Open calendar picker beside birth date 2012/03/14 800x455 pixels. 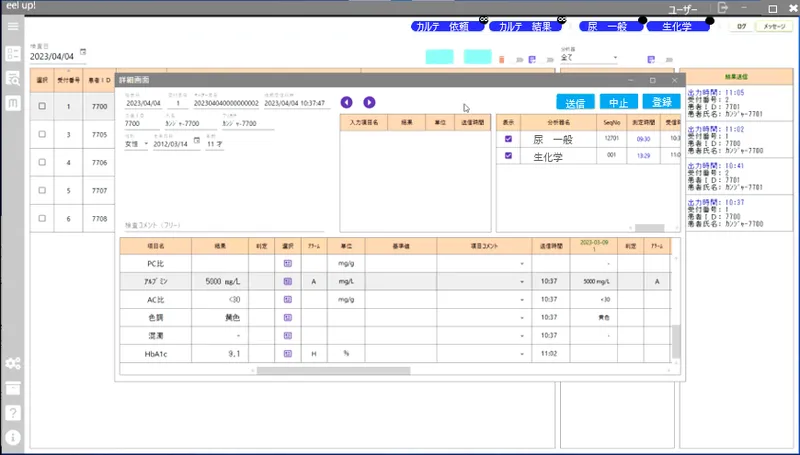tap(197, 141)
